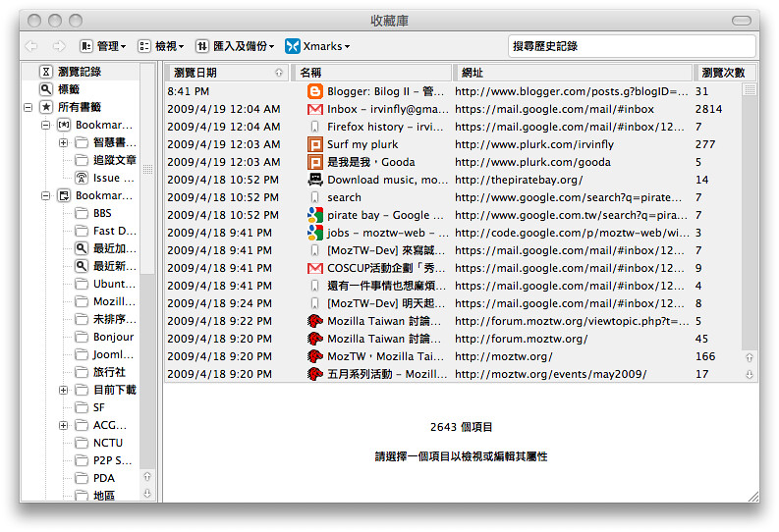Click Google Code icon for jobs row
Image resolution: width=779 pixels, height=532 pixels.
point(315,233)
